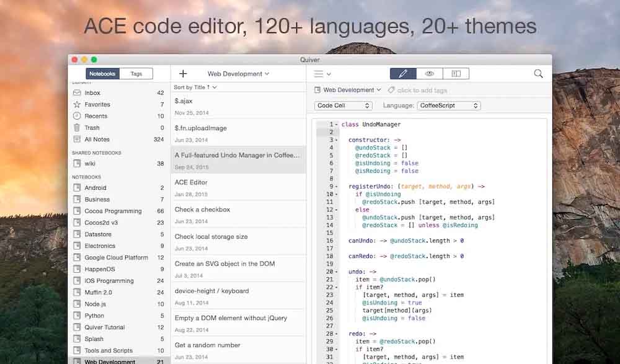This screenshot has height=364, width=620.
Task: Open the Code Cell type dropdown
Action: [343, 105]
